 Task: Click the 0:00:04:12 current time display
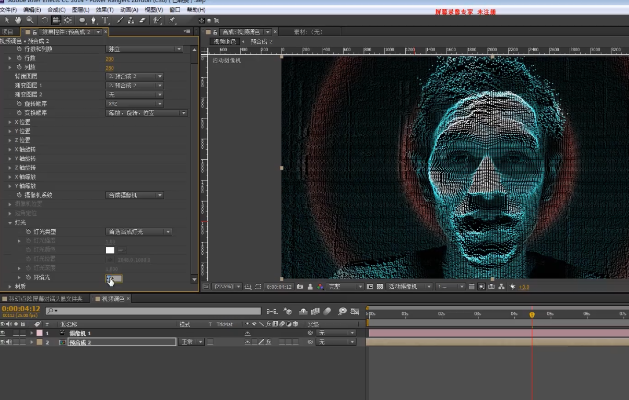[18, 309]
